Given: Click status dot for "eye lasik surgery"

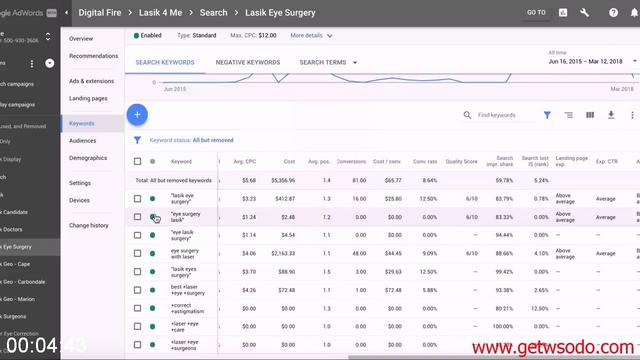Looking at the screenshot, I should click(152, 235).
